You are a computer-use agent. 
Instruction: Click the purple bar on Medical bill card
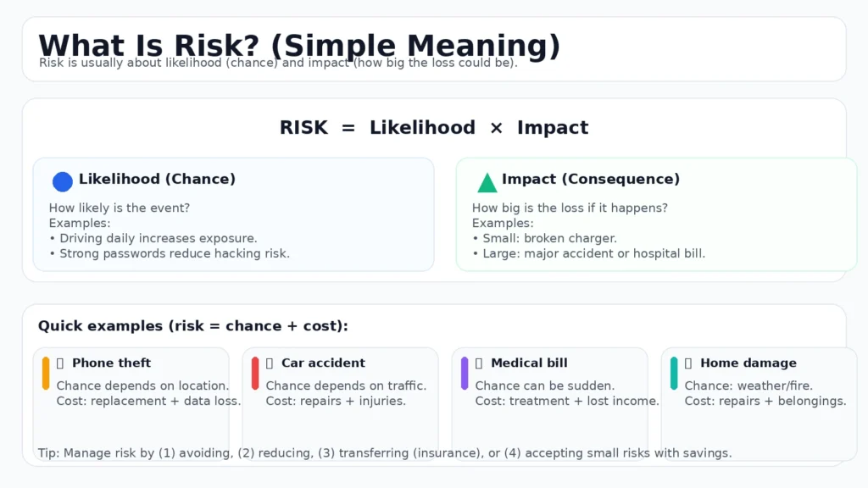465,374
